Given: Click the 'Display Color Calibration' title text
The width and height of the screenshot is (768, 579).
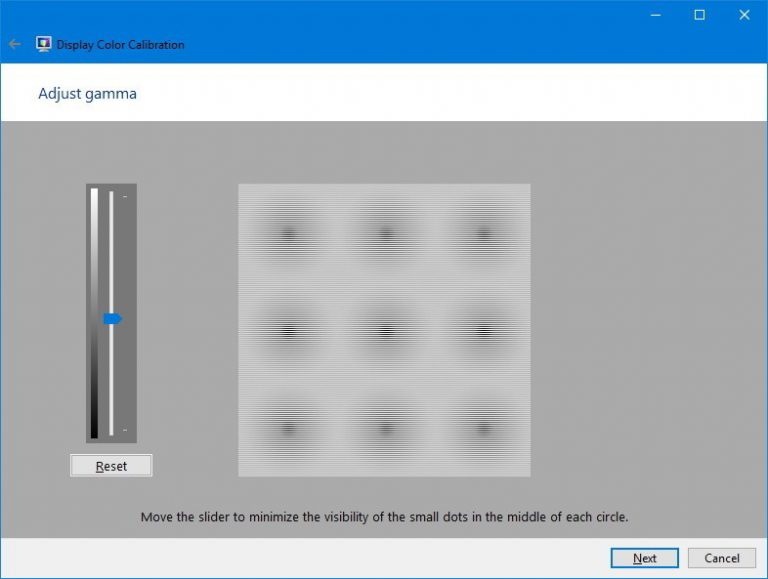Looking at the screenshot, I should pyautogui.click(x=120, y=45).
